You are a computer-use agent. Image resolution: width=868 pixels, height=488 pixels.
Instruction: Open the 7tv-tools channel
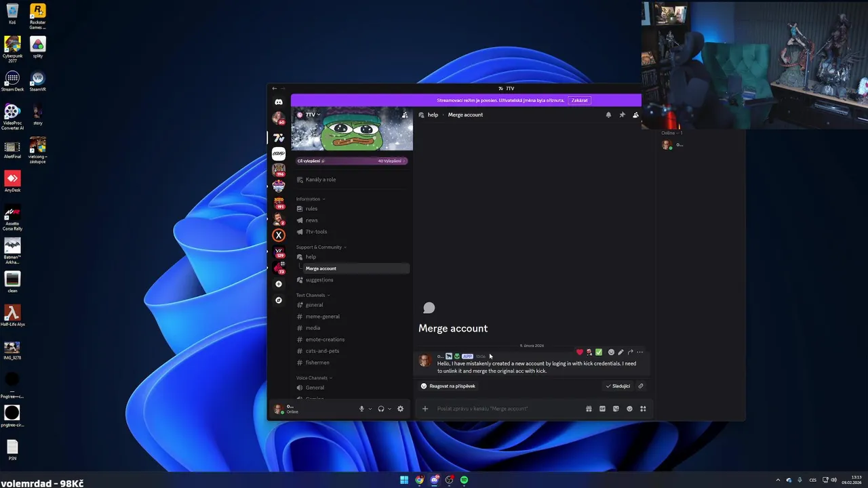click(352, 232)
